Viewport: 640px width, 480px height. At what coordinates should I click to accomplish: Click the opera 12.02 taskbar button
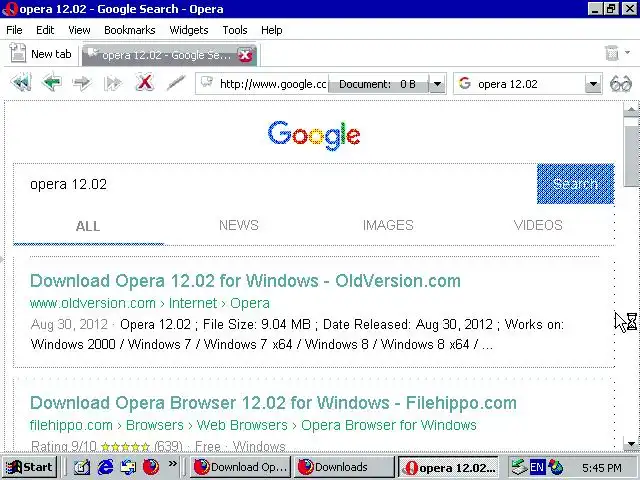pyautogui.click(x=448, y=467)
